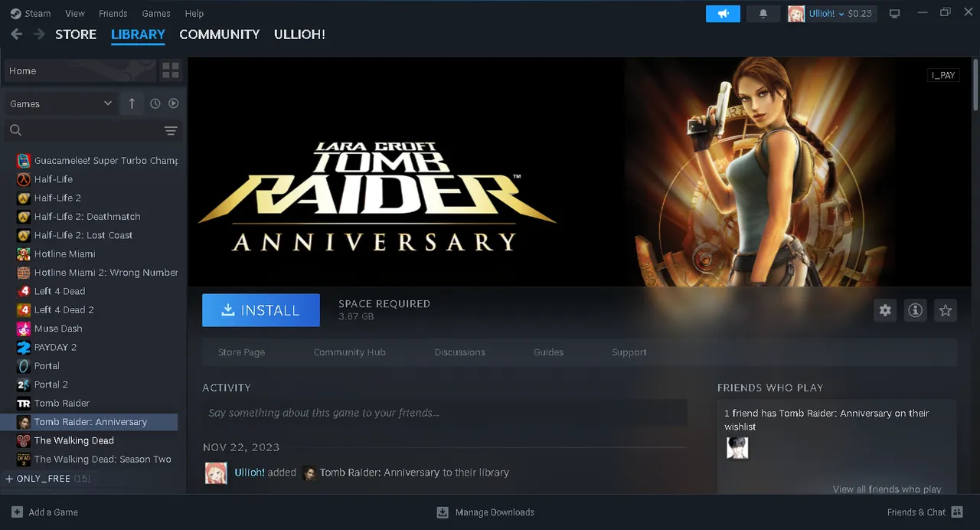Image resolution: width=980 pixels, height=530 pixels.
Task: Click wishlist friend's avatar thumbnail
Action: pyautogui.click(x=737, y=448)
